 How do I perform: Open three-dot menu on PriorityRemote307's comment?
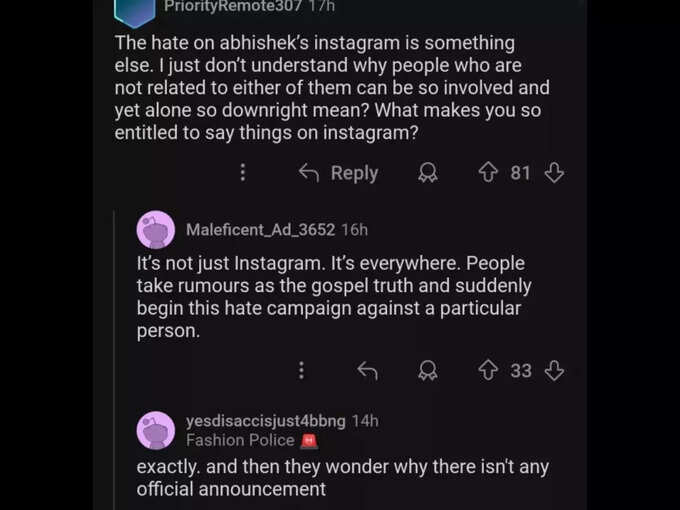tap(243, 172)
